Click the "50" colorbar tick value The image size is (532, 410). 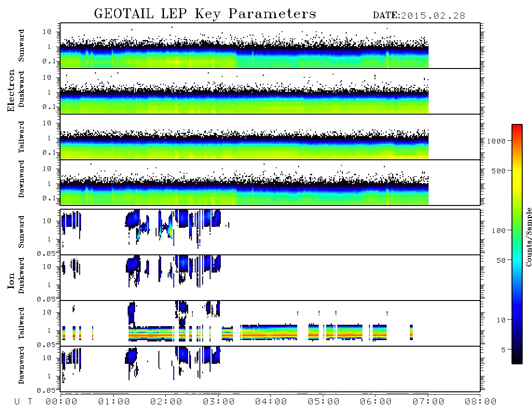(x=501, y=260)
